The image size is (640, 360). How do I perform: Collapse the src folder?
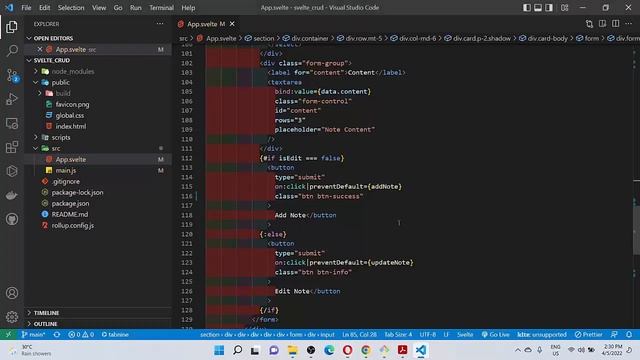(36, 148)
